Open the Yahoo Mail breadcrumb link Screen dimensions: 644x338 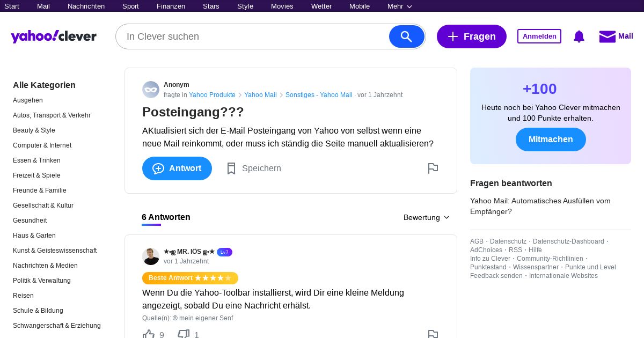pos(260,95)
